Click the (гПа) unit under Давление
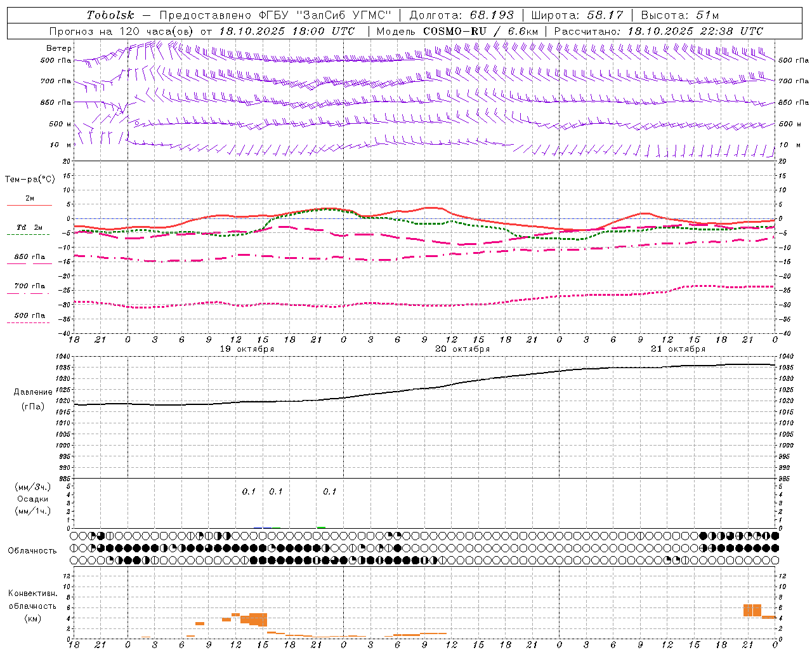812x650 pixels. point(33,406)
